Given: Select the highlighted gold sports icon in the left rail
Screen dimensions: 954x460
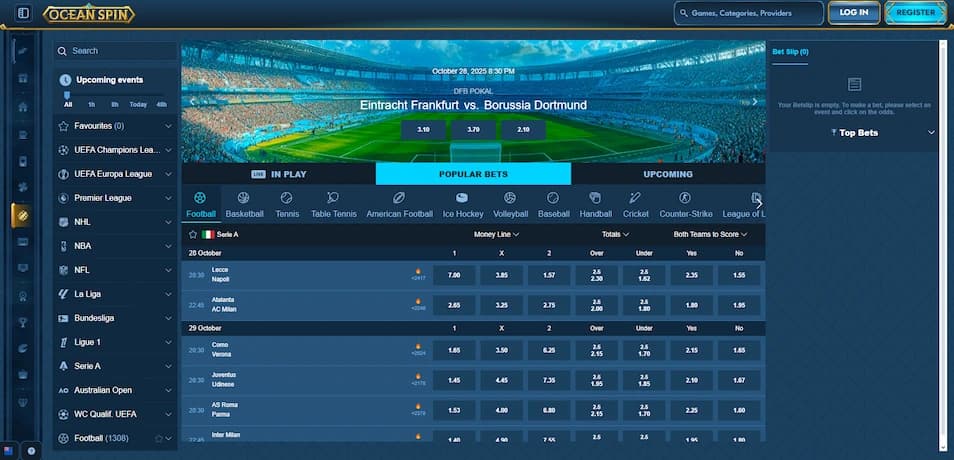Looking at the screenshot, I should (23, 215).
